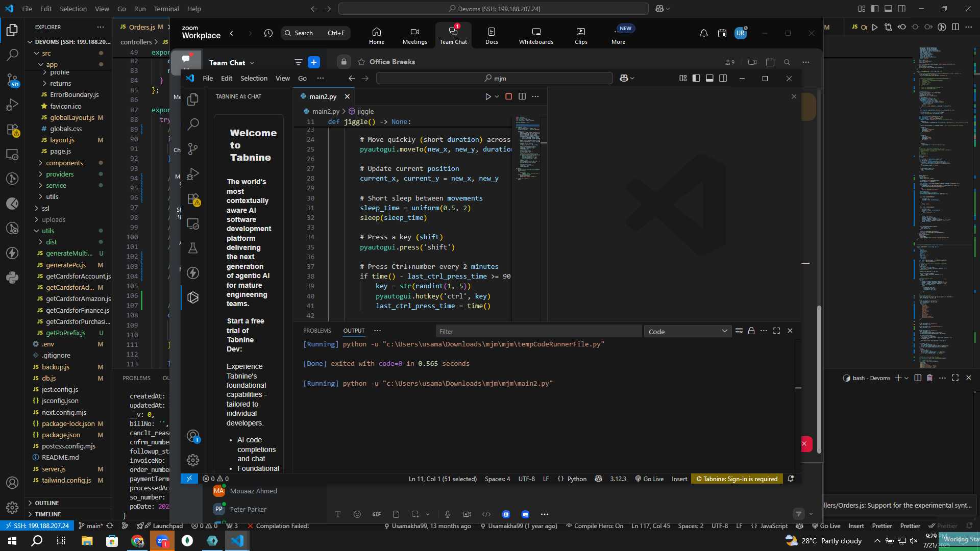
Task: Open Source Control in front VS Code window
Action: point(193,148)
